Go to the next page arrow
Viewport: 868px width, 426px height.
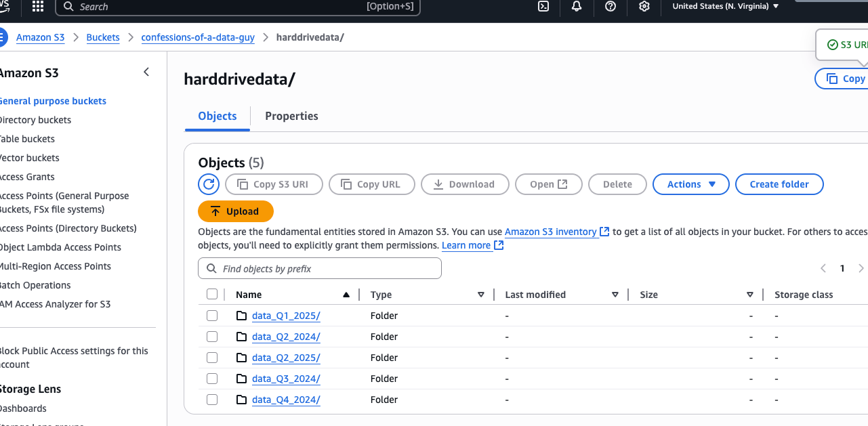(861, 268)
